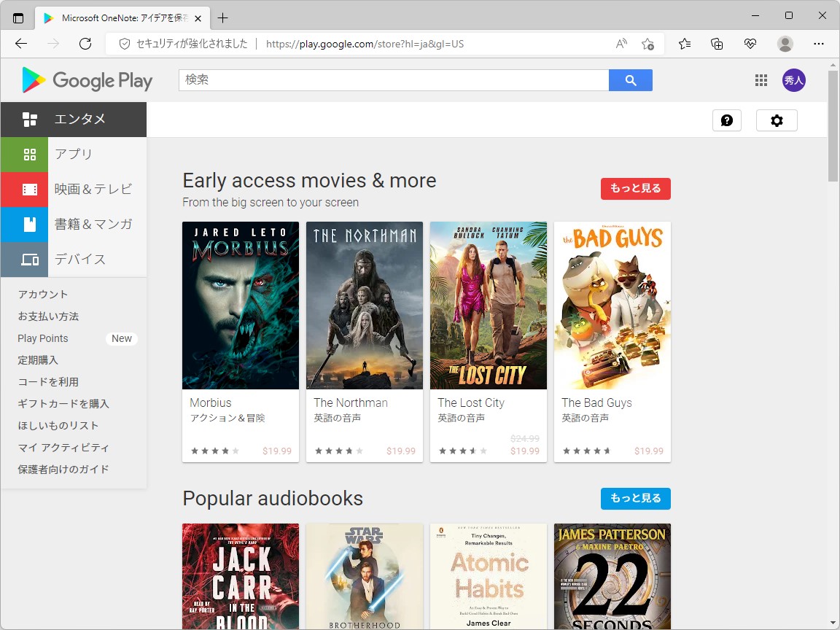Viewport: 840px width, 630px height.
Task: Open the Play Points link
Action: point(43,338)
